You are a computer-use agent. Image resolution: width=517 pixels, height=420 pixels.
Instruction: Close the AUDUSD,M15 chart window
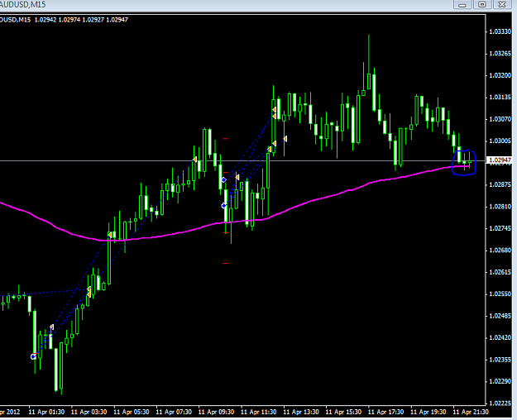[502, 5]
